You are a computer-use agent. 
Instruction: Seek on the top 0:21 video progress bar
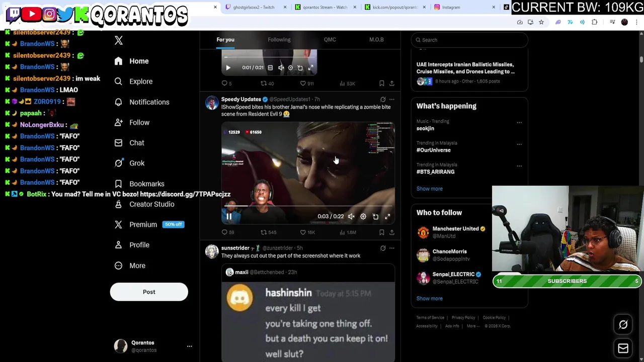[x=269, y=57]
